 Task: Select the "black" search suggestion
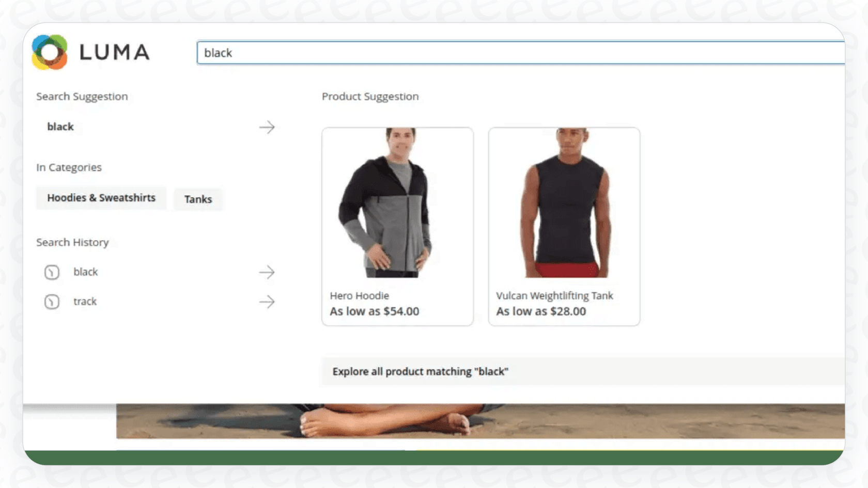coord(60,127)
